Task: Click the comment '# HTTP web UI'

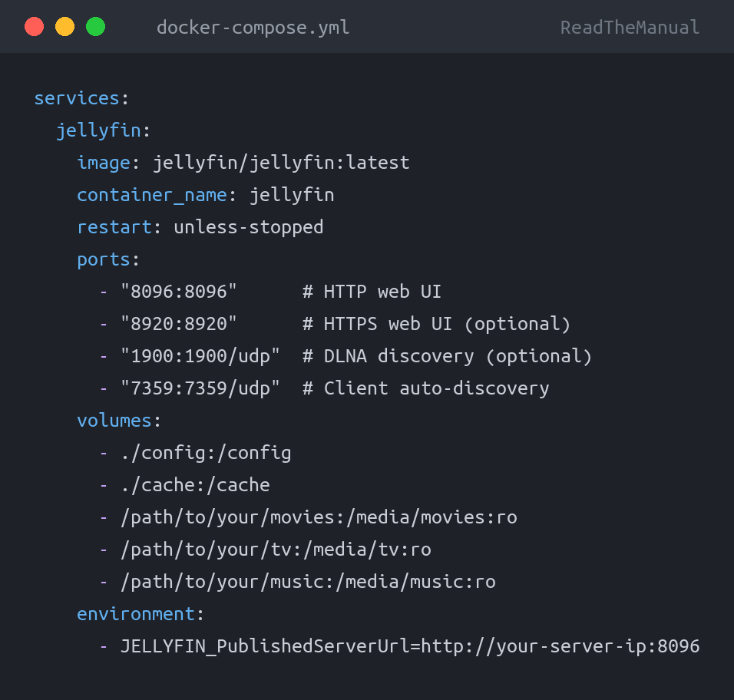Action: tap(372, 292)
